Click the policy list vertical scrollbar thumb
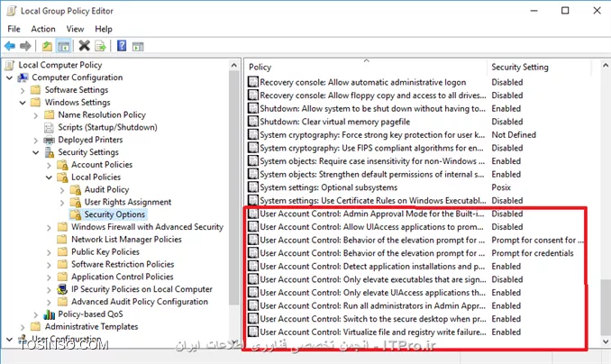611x364 pixels. tap(606, 306)
